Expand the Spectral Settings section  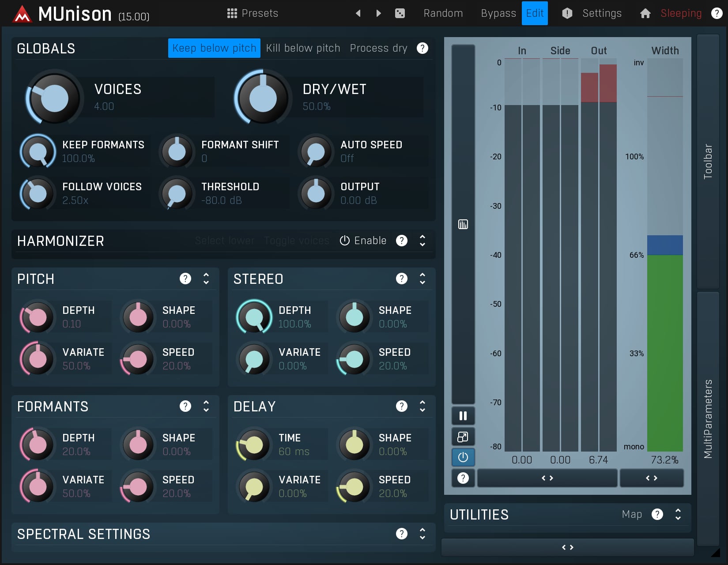click(x=422, y=534)
